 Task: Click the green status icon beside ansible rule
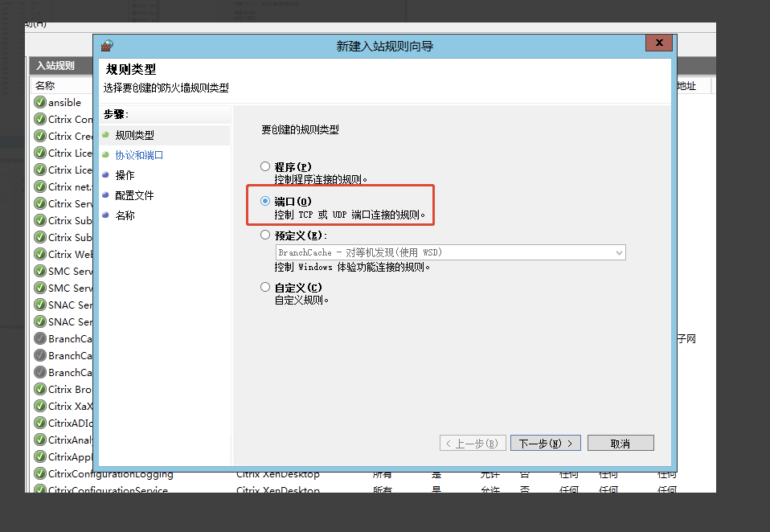pos(39,102)
